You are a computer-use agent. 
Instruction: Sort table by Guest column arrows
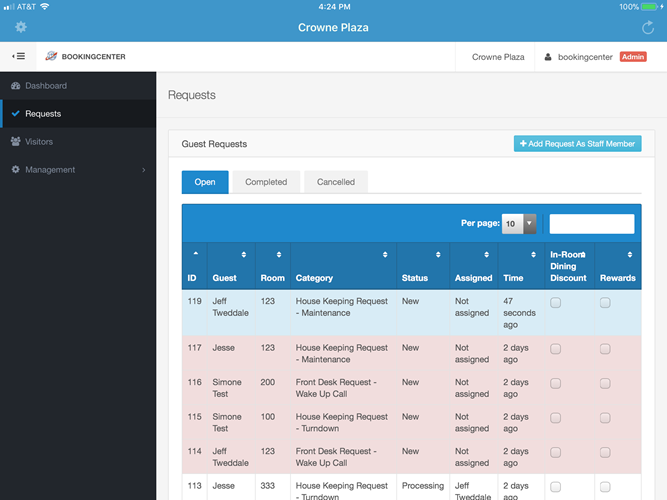[244, 254]
